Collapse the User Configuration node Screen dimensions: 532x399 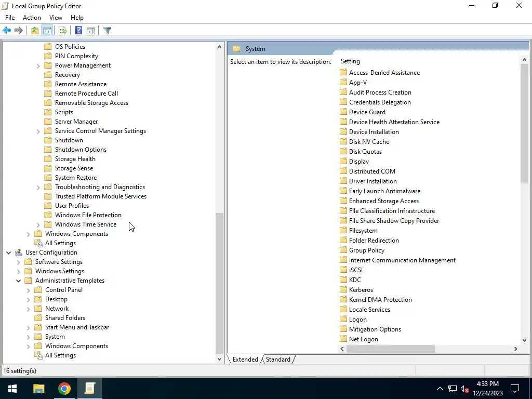8,252
